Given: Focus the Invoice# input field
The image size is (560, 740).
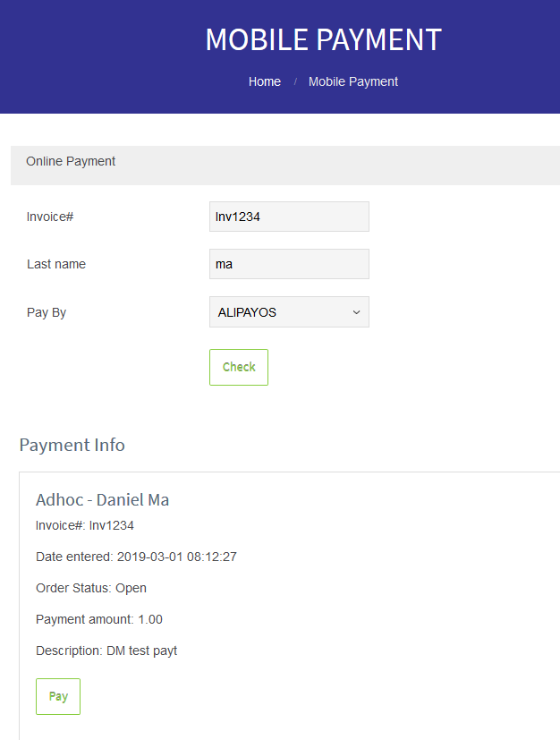Looking at the screenshot, I should point(289,217).
